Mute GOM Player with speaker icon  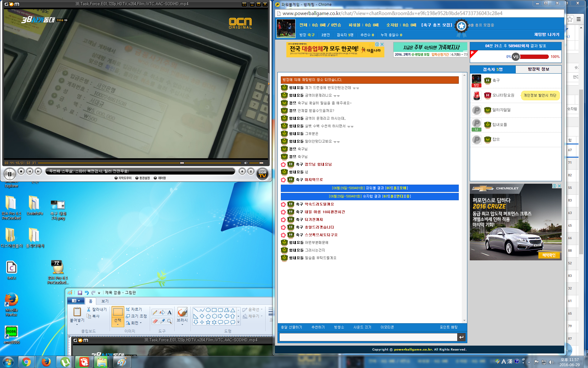246,163
